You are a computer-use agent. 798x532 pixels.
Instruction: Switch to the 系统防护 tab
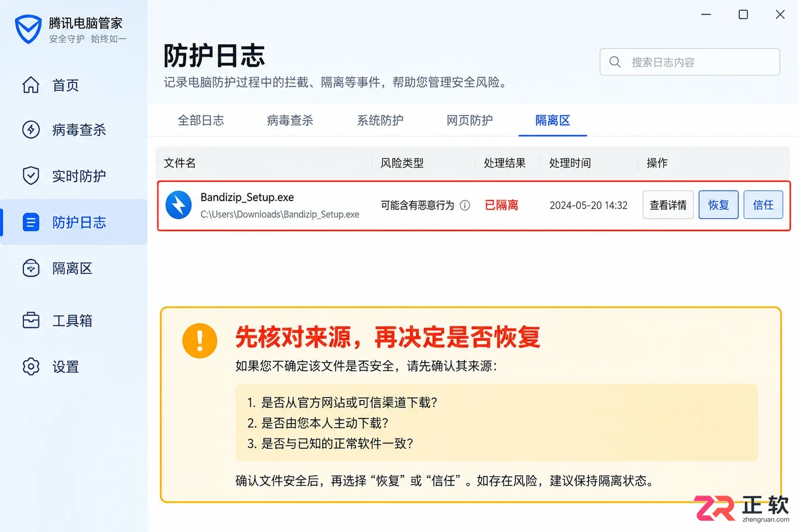coord(380,120)
